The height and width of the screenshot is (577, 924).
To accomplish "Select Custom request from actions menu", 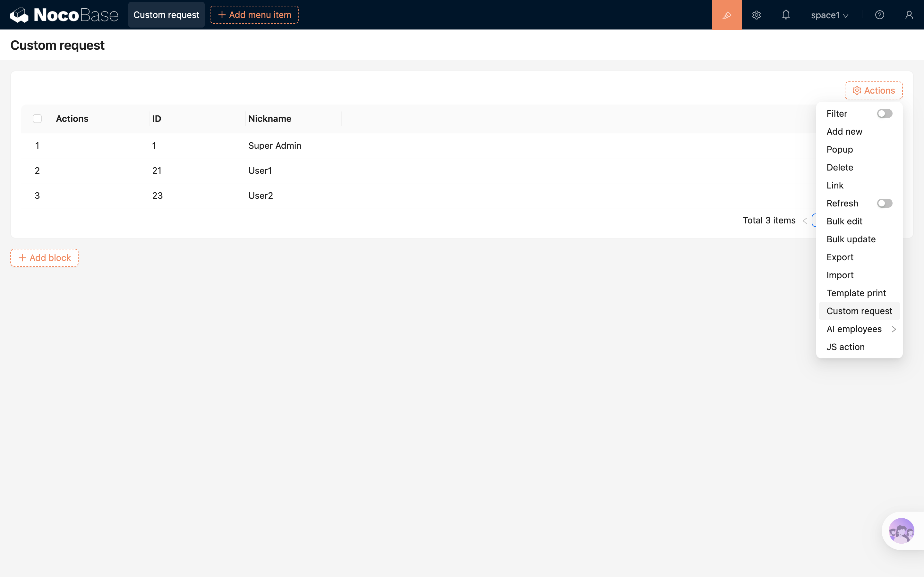I will (x=859, y=311).
